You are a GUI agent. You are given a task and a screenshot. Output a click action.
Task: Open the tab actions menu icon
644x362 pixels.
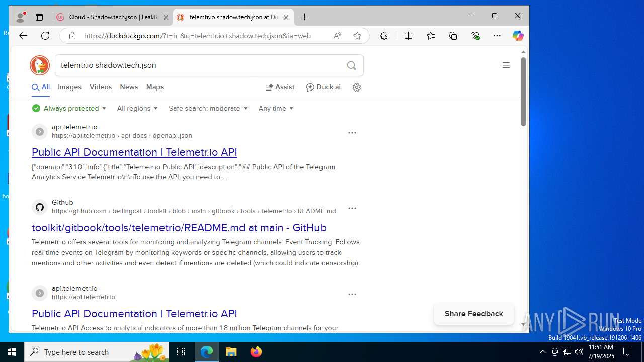tap(39, 17)
